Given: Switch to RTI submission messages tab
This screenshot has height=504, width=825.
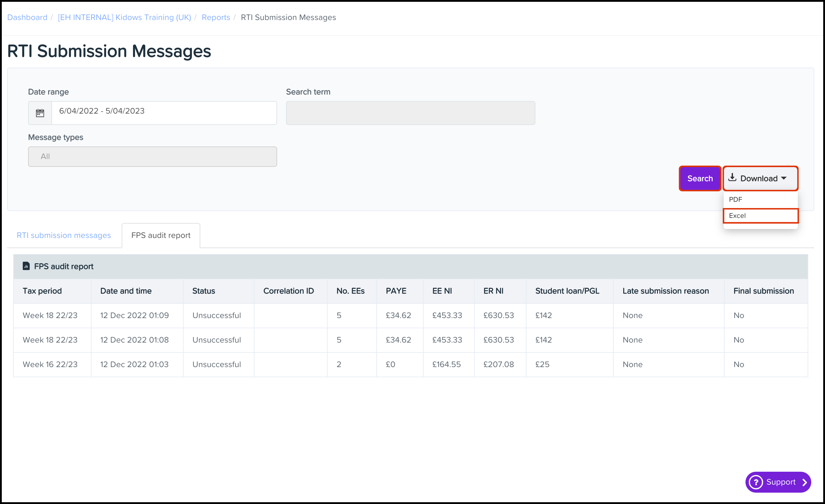Looking at the screenshot, I should (64, 236).
